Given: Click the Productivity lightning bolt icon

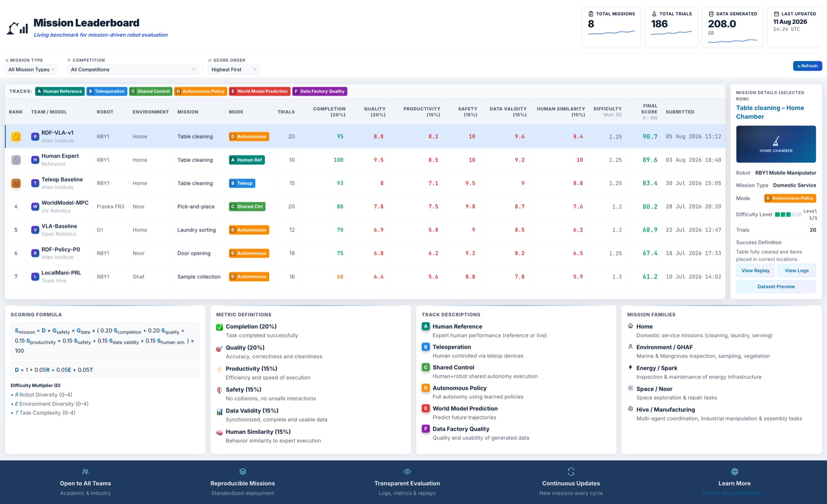Looking at the screenshot, I should (x=220, y=369).
